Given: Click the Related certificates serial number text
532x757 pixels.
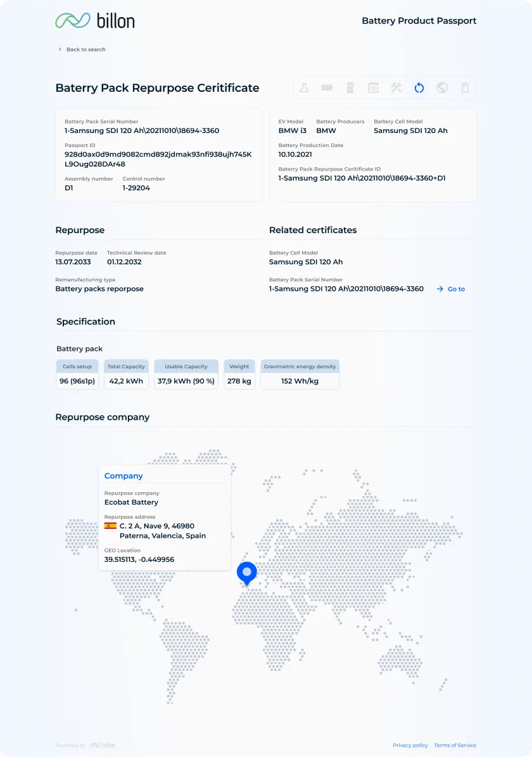Looking at the screenshot, I should (x=346, y=289).
